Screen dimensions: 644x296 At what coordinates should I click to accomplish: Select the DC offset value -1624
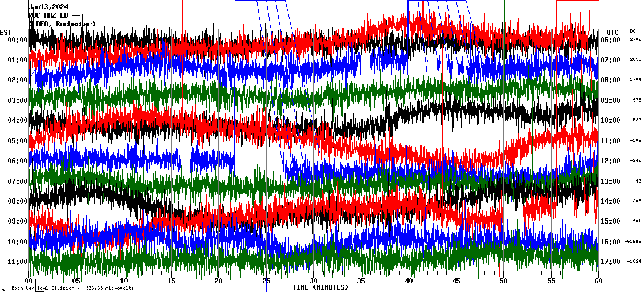click(634, 262)
